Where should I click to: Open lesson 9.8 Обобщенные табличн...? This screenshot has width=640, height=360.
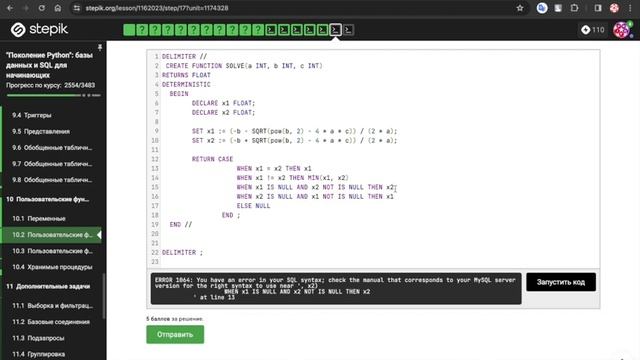51,180
